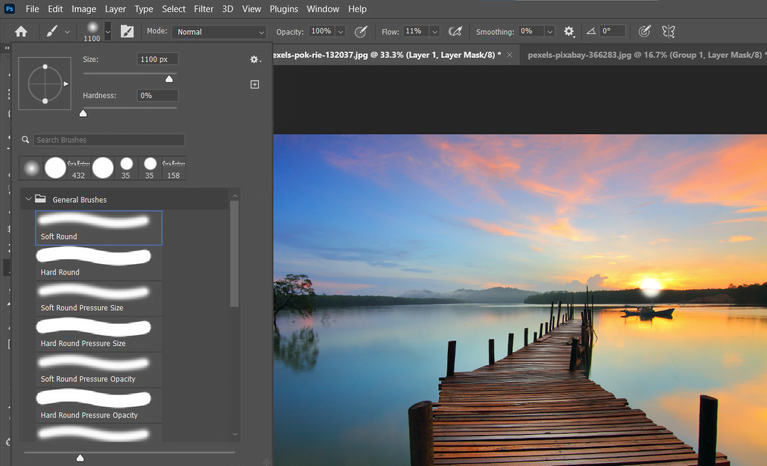Screen dimensions: 767x466
Task: Collapse the brush preset picker arrow
Action: coord(108,32)
